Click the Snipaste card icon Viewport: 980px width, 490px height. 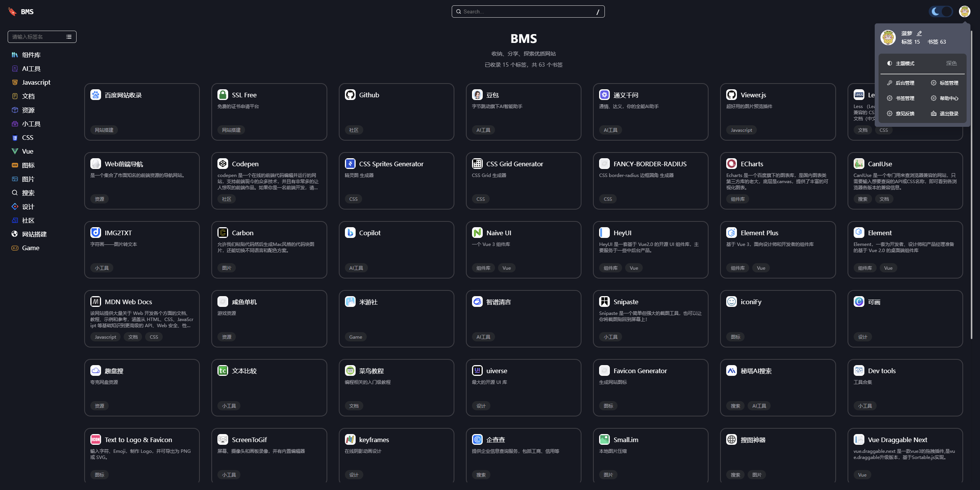point(604,302)
